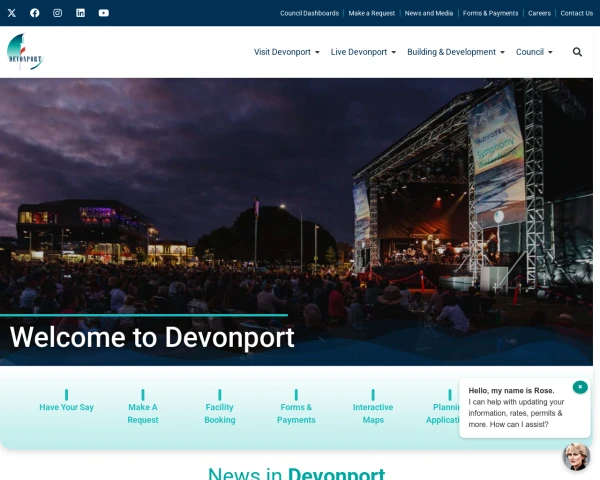The height and width of the screenshot is (480, 600).
Task: Open Facility Booking quick link
Action: click(219, 413)
